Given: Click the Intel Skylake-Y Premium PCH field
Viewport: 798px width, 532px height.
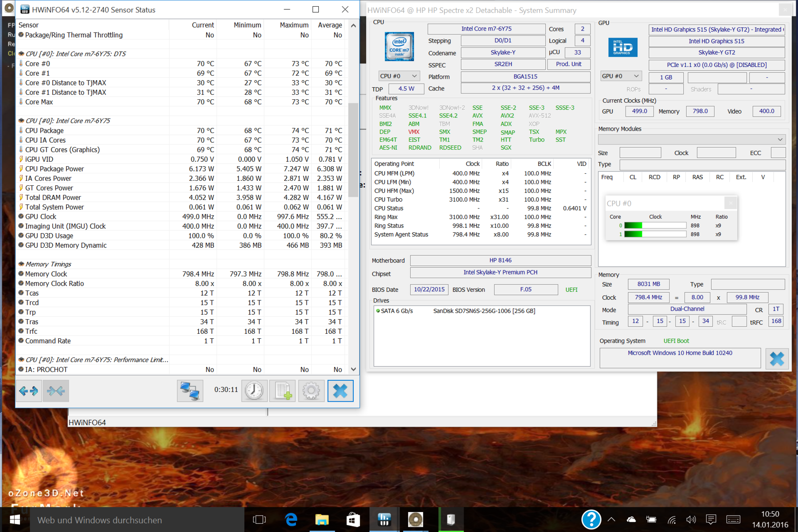Looking at the screenshot, I should tap(501, 272).
